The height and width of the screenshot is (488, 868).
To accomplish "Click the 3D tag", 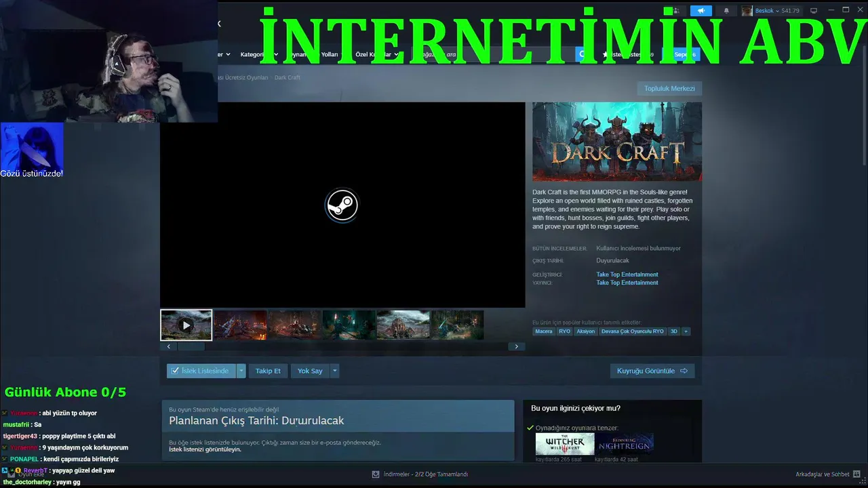I will click(x=674, y=331).
